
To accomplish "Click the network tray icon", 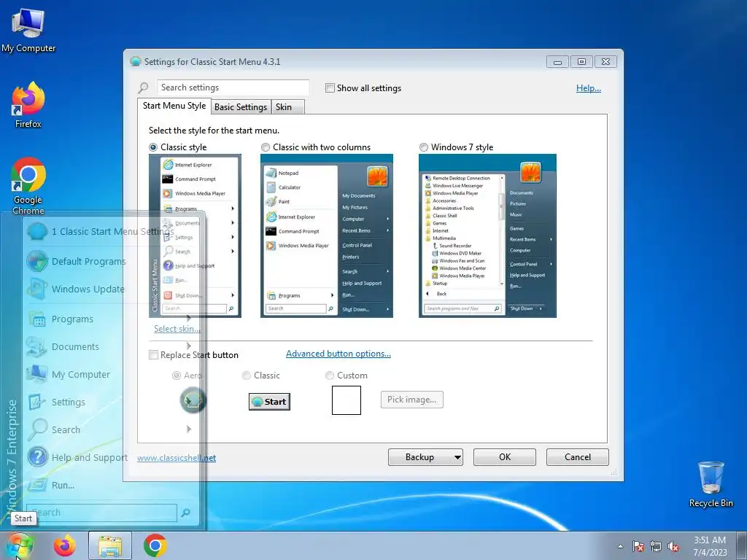I will 656,546.
